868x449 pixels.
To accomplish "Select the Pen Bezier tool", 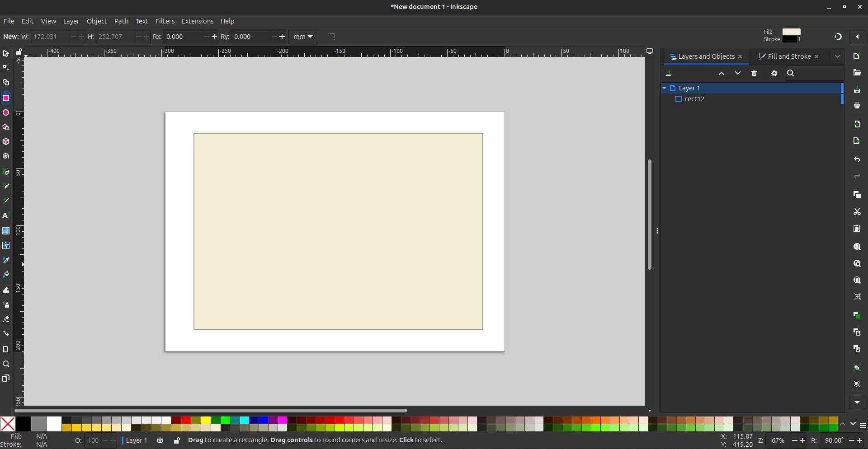I will (6, 172).
